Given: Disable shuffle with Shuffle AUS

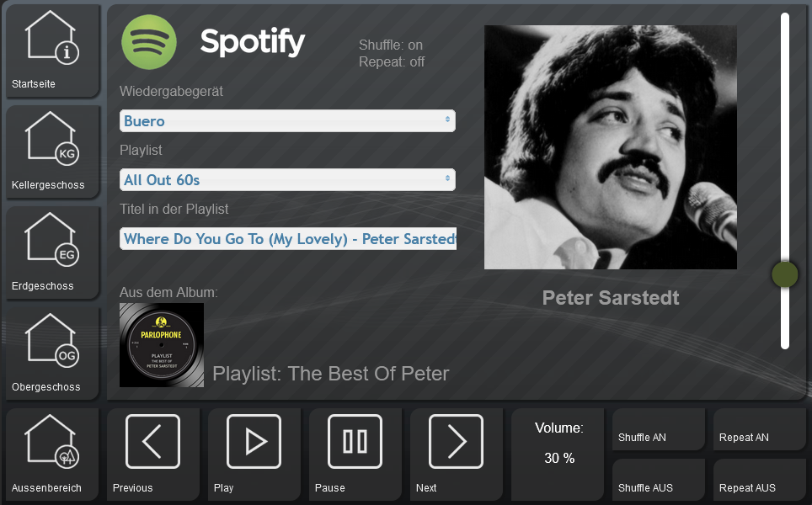Looking at the screenshot, I should [658, 481].
